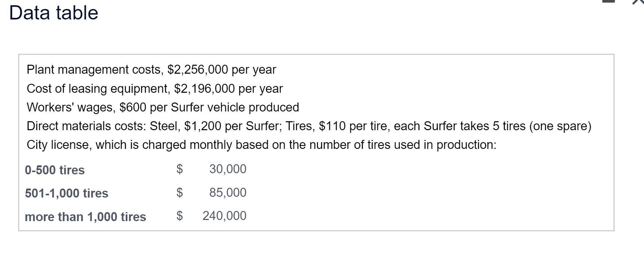Click the dollar sign in 0-500 tires row
644x260 pixels.
[x=180, y=169]
